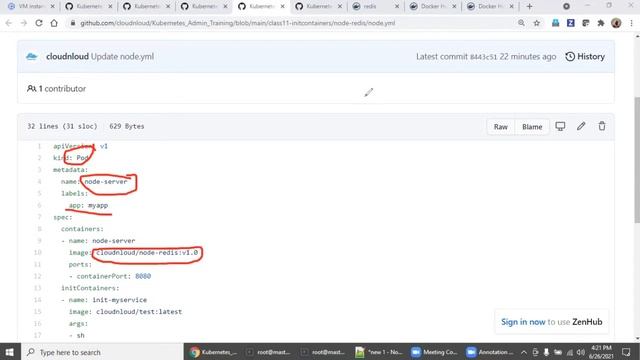The image size is (640, 360).
Task: Open the Windows Start menu
Action: click(x=9, y=352)
